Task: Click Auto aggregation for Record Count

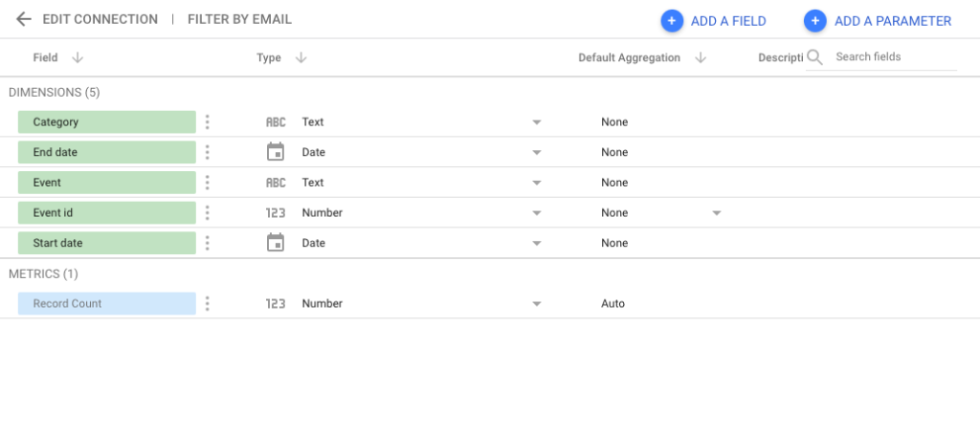Action: click(612, 303)
